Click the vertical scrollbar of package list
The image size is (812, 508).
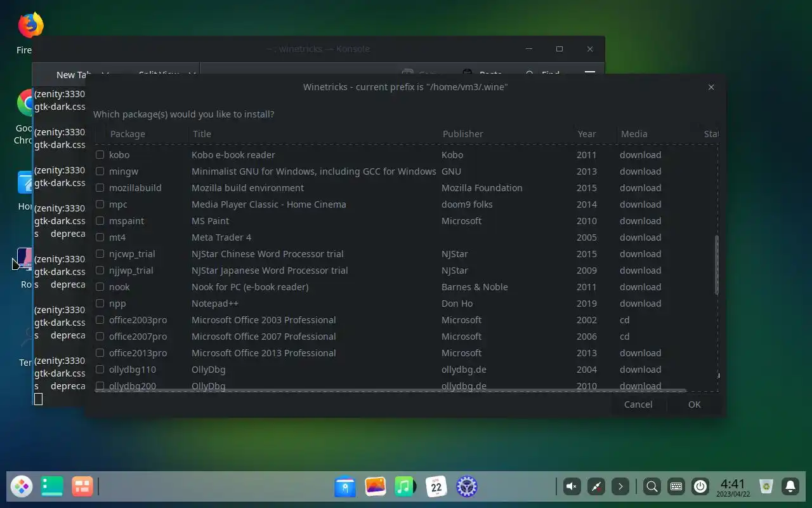click(717, 265)
